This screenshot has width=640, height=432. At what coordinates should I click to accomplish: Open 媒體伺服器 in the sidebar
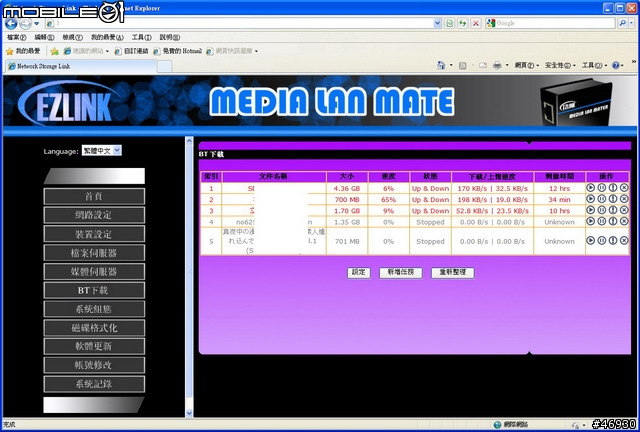[x=94, y=272]
